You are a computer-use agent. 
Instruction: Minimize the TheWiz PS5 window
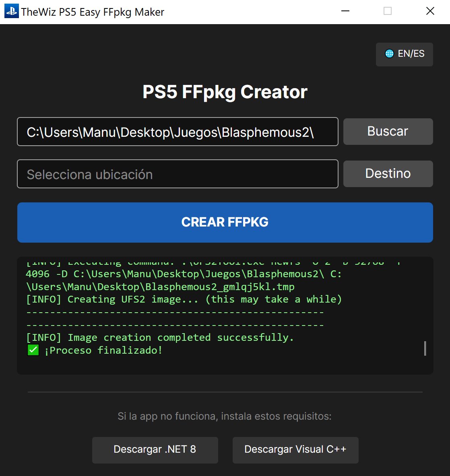click(x=345, y=11)
